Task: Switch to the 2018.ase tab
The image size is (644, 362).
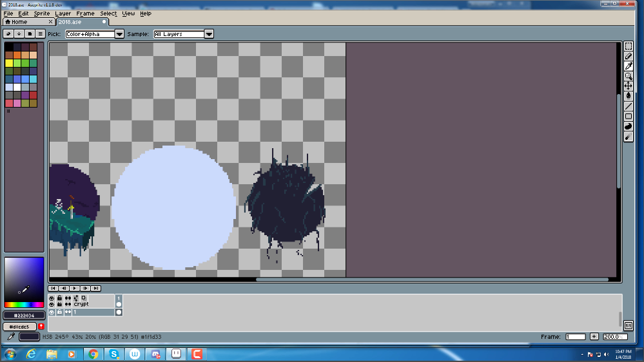Action: [x=82, y=22]
